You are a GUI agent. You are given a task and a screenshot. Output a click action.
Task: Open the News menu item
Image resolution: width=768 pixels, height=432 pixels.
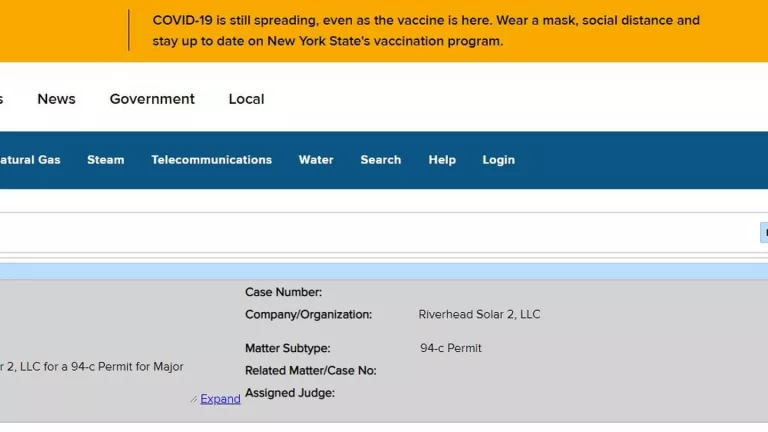tap(56, 99)
